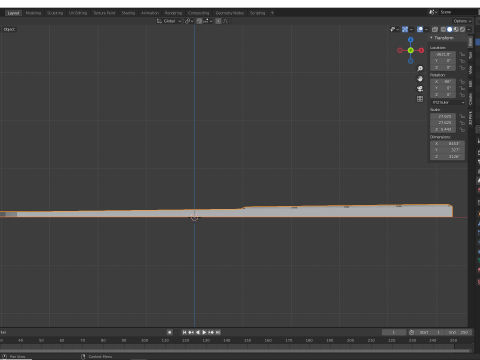
Task: Add a new workspace with plus button
Action: coord(272,13)
